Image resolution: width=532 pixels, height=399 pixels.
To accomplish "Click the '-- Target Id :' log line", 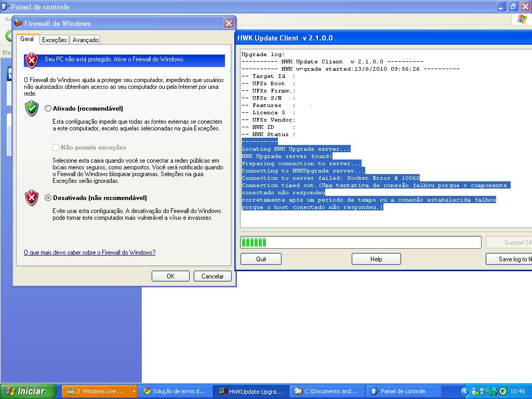I will tap(269, 76).
